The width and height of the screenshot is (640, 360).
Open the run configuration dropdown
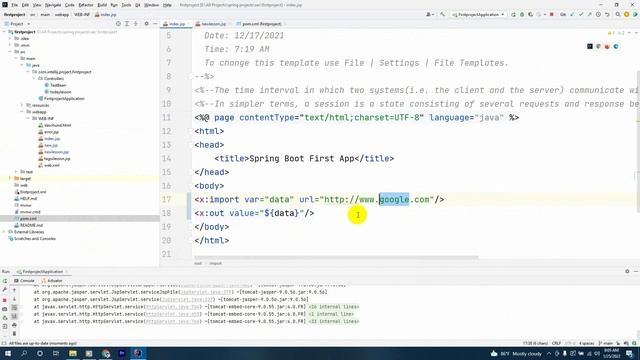(x=478, y=14)
